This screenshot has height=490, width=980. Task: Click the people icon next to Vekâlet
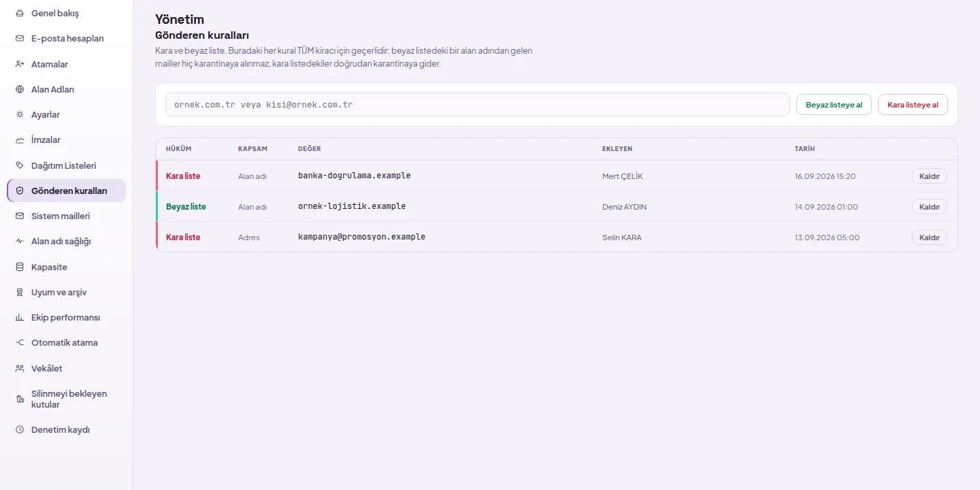[20, 368]
